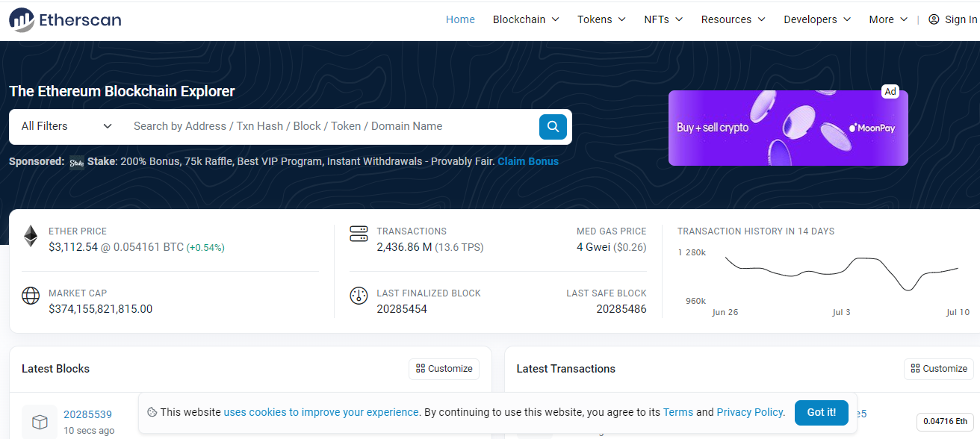Click the Last Finalized Block gauge icon
980x439 pixels.
point(359,296)
